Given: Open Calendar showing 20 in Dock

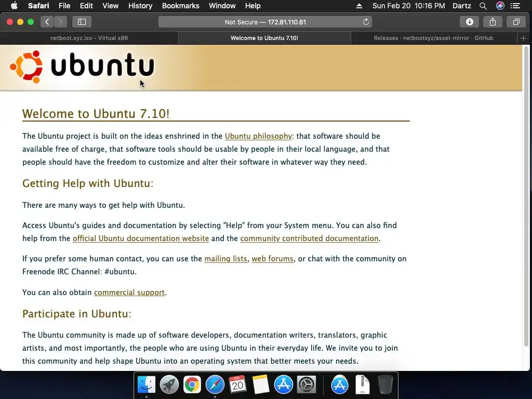Looking at the screenshot, I should click(x=237, y=385).
